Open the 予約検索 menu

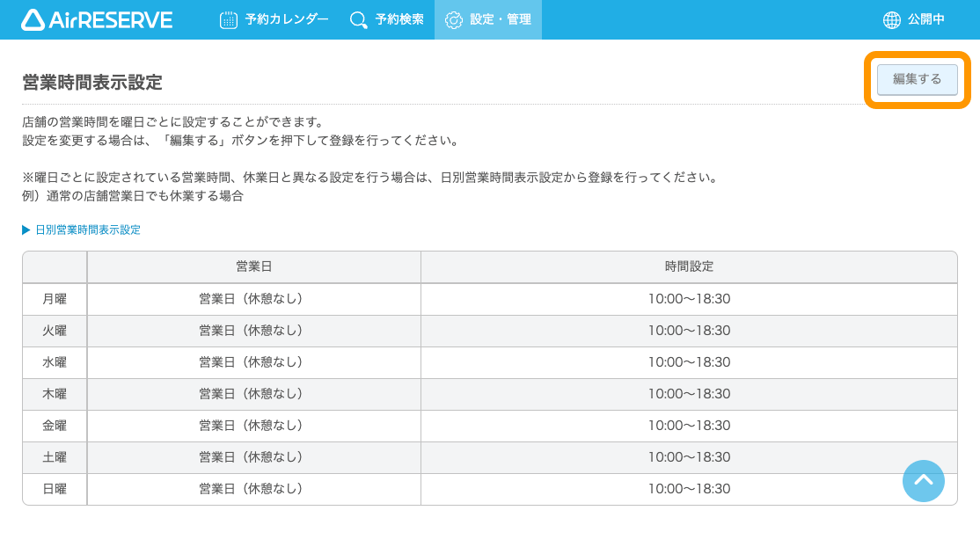click(x=386, y=20)
